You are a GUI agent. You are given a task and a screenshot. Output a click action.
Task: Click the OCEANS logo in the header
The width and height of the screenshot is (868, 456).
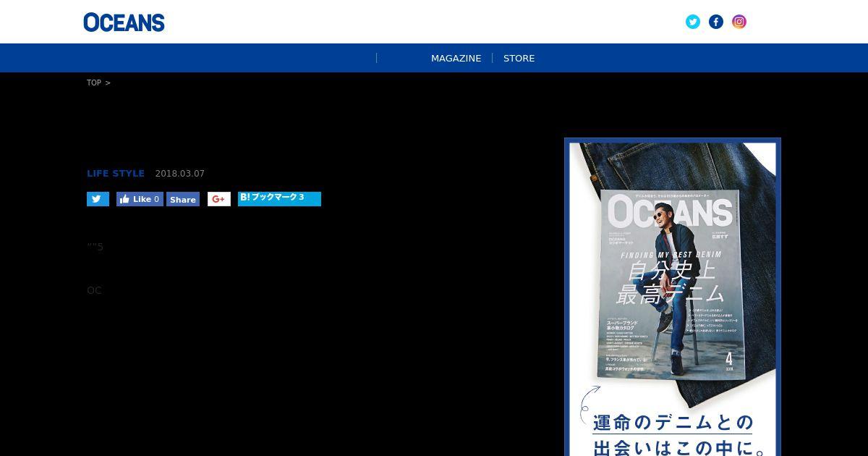[124, 22]
